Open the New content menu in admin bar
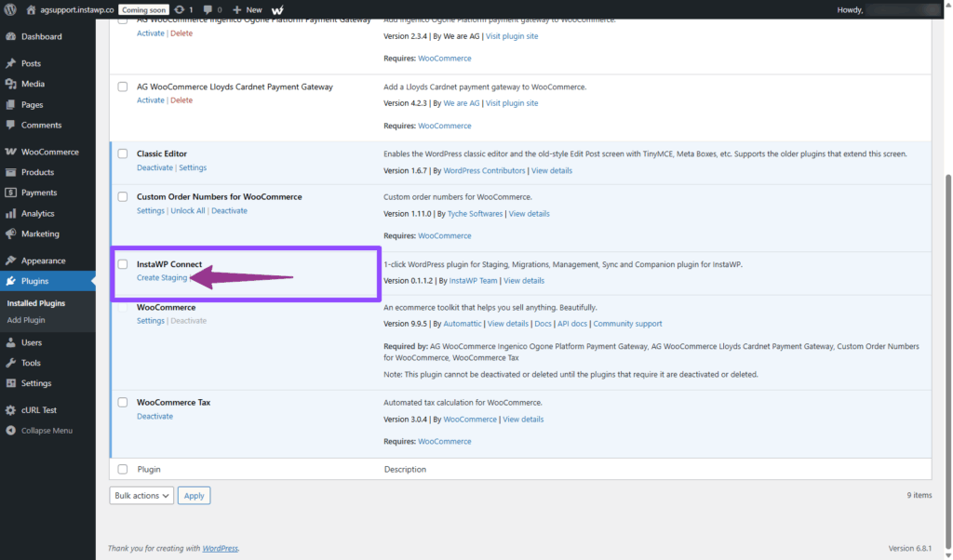Viewport: 953px width, 560px height. (248, 9)
